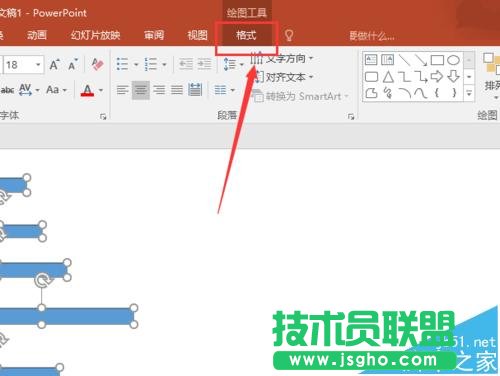Open the 幻灯片放映 (Slide Show) tab
Image resolution: width=500 pixels, height=376 pixels.
click(x=95, y=35)
